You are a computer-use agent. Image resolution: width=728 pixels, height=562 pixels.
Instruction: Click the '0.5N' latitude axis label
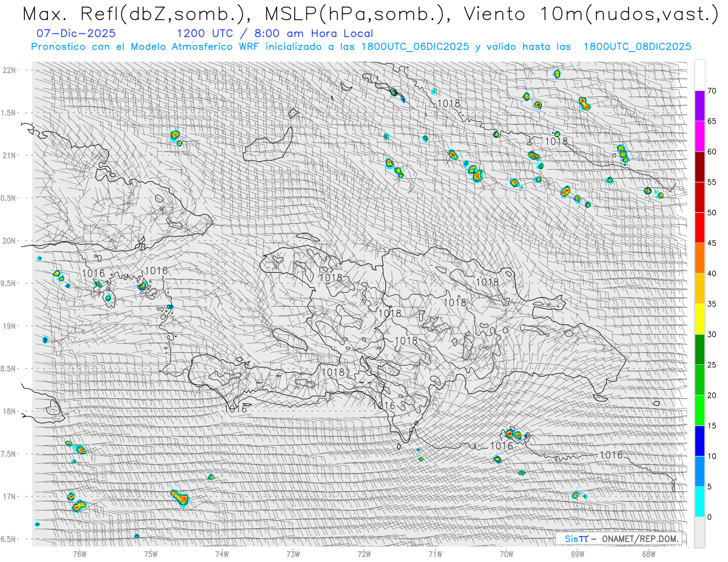(x=8, y=198)
